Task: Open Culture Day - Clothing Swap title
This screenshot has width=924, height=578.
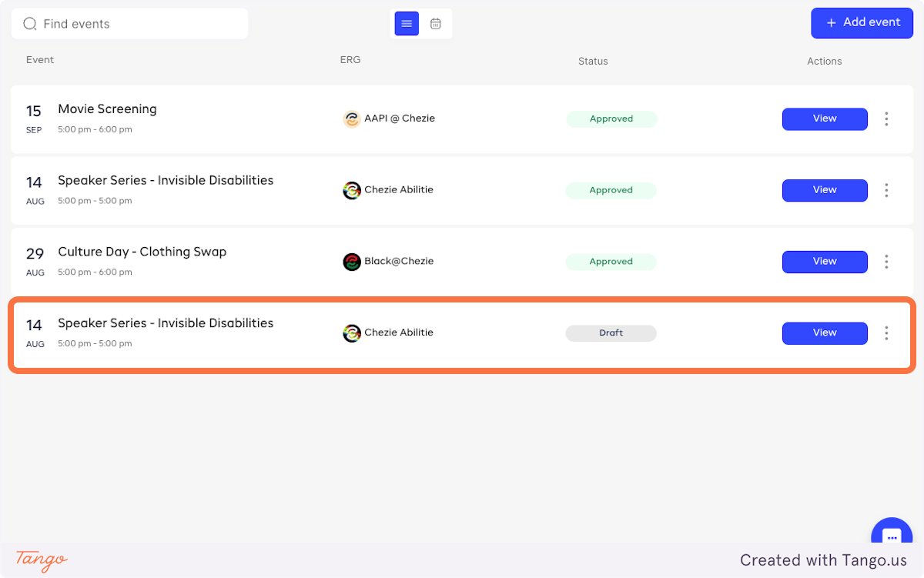Action: [142, 252]
